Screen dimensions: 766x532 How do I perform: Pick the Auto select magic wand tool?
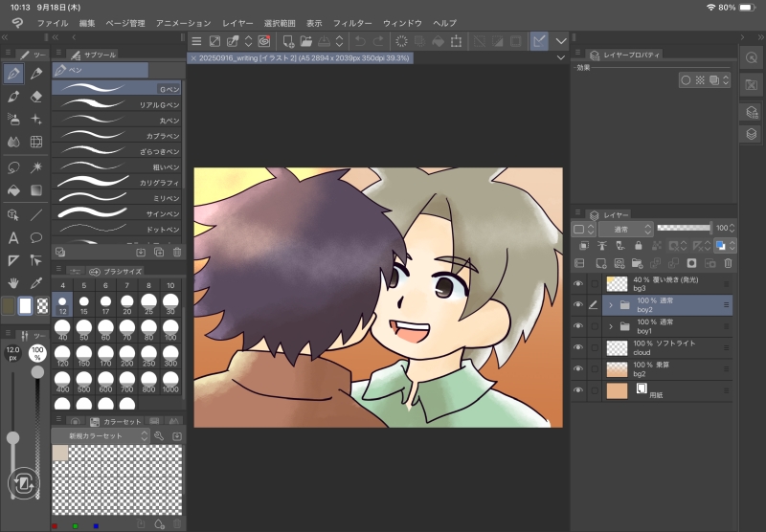tap(36, 166)
